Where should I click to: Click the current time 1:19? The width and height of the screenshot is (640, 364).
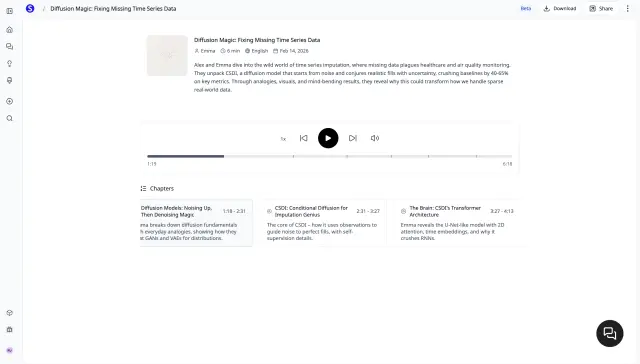coord(152,164)
